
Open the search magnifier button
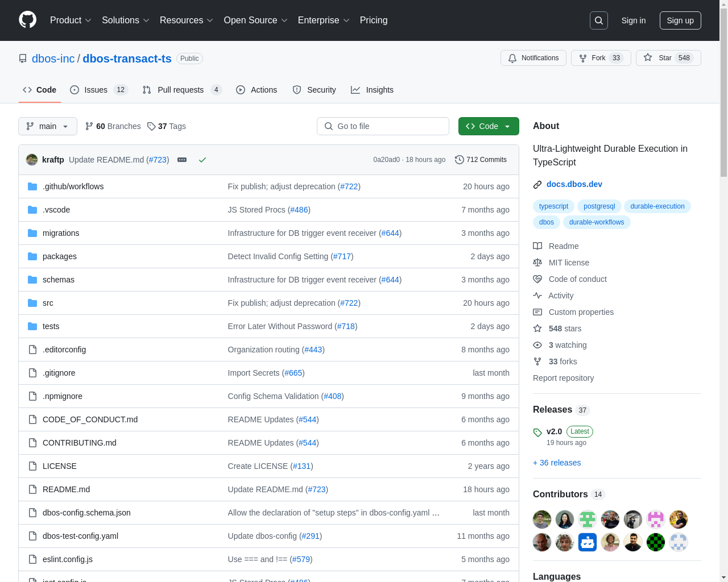pyautogui.click(x=599, y=20)
